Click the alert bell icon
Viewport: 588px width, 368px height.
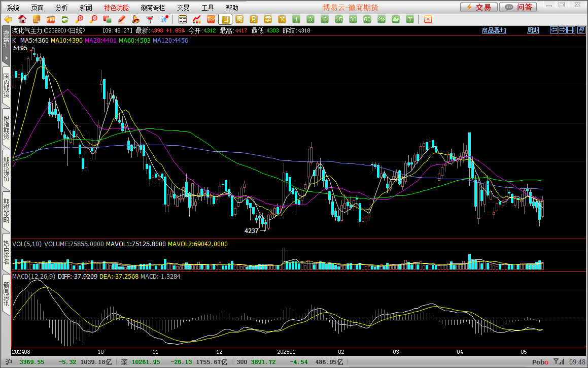(136, 19)
